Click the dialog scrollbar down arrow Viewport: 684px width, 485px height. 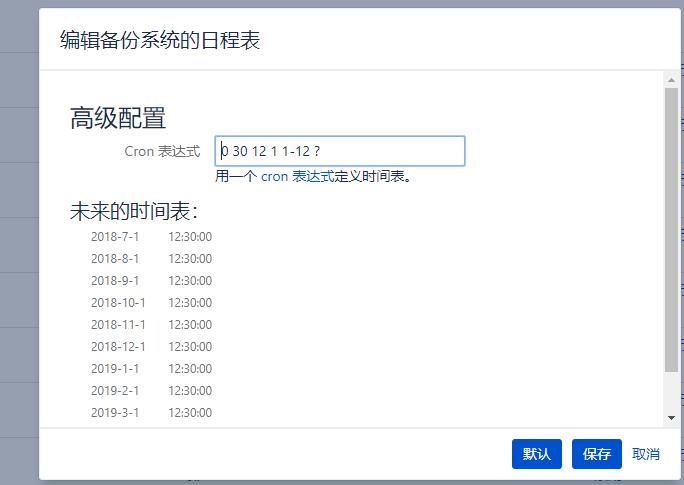tap(671, 418)
